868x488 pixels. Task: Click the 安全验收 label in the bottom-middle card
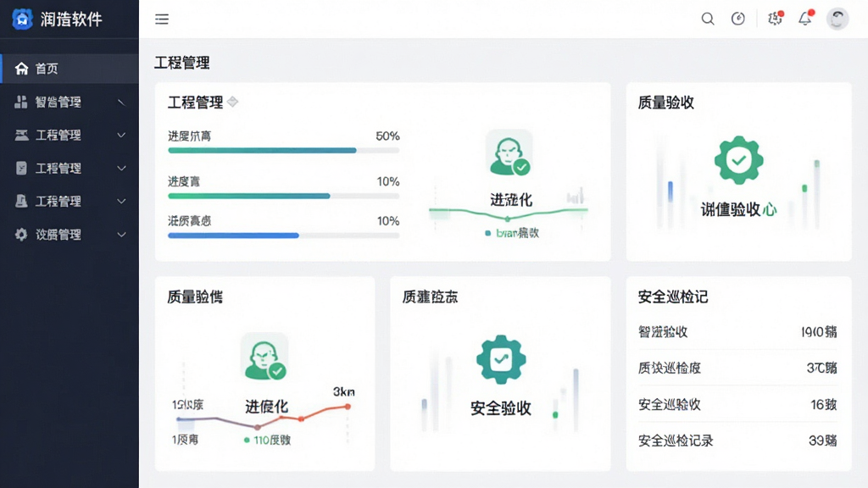pos(501,408)
